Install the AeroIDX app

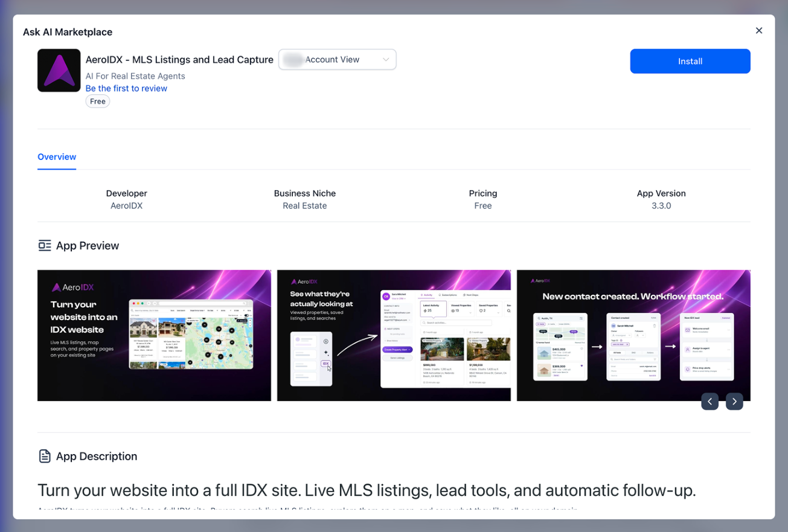pyautogui.click(x=690, y=62)
